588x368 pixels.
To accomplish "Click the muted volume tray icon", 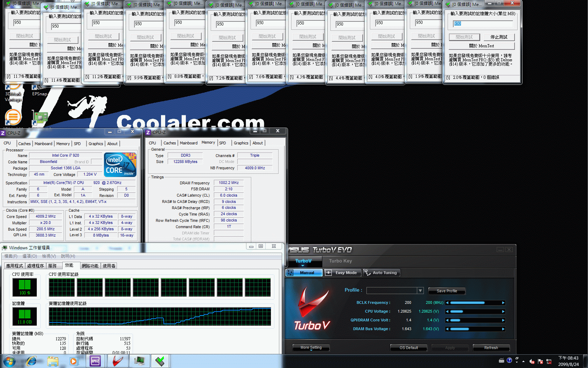I will click(532, 361).
